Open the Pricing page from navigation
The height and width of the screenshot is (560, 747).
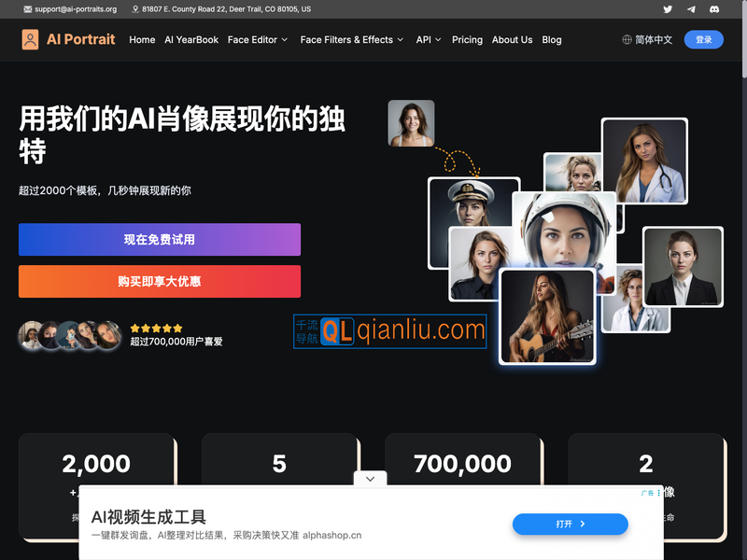pos(467,40)
